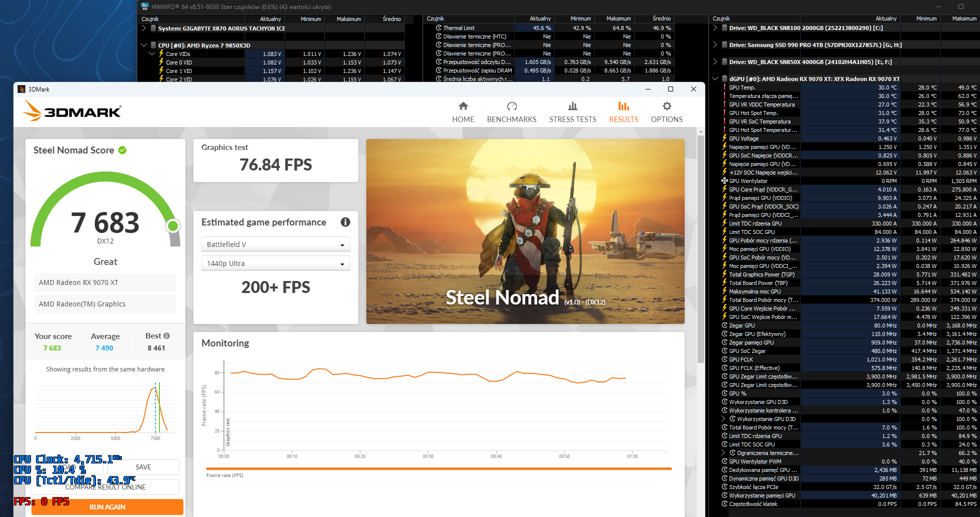
Task: Click the GPU % usage icon
Action: (x=725, y=393)
